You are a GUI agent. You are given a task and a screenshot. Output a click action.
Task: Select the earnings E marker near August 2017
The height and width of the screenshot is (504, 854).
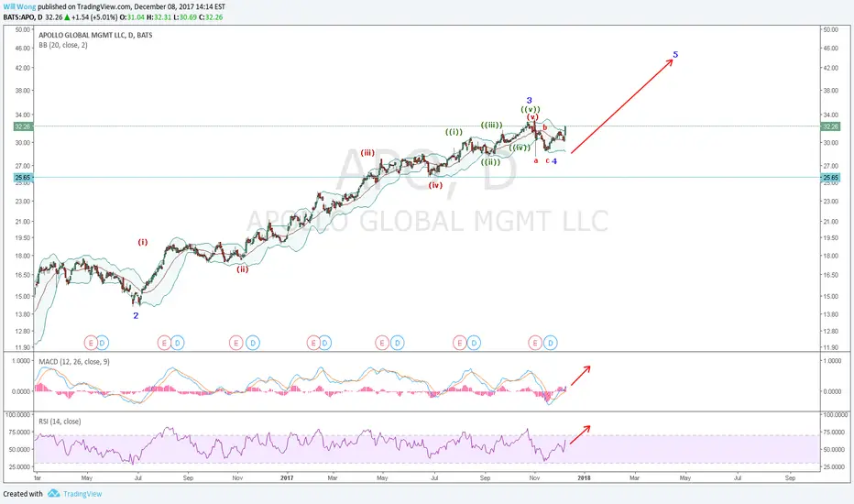tap(460, 343)
